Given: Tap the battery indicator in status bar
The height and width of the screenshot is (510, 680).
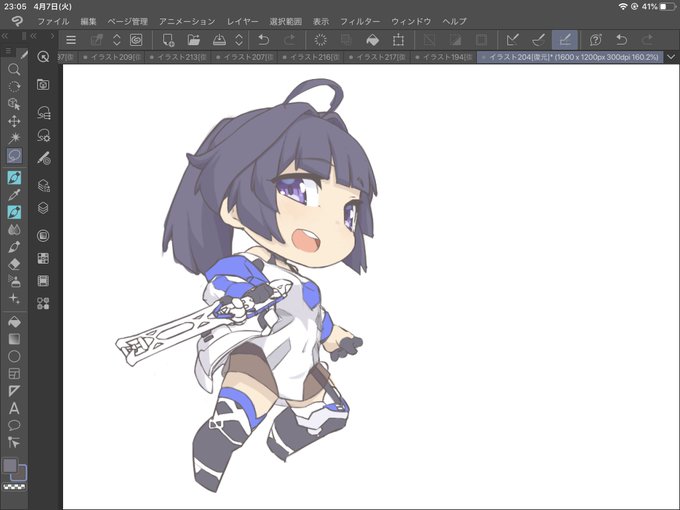Looking at the screenshot, I should (667, 7).
